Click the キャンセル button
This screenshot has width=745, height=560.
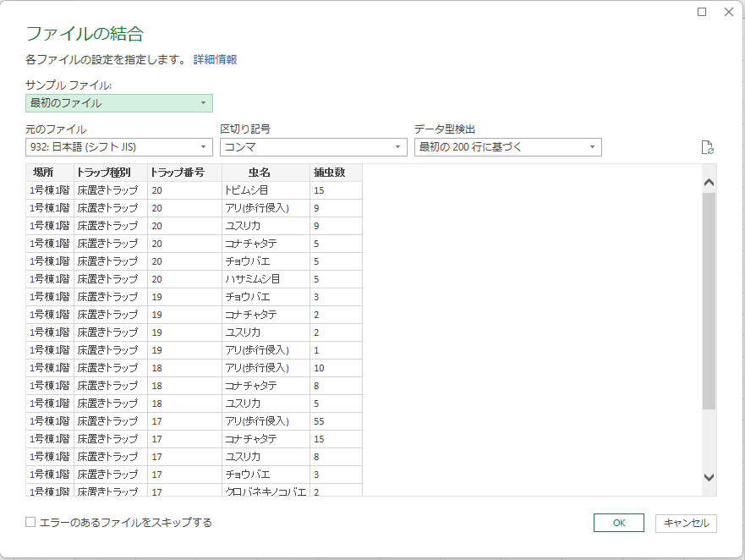point(686,523)
